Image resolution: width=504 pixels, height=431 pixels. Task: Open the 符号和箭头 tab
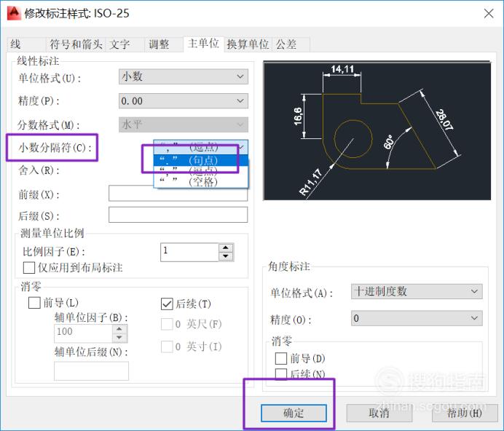(x=76, y=44)
